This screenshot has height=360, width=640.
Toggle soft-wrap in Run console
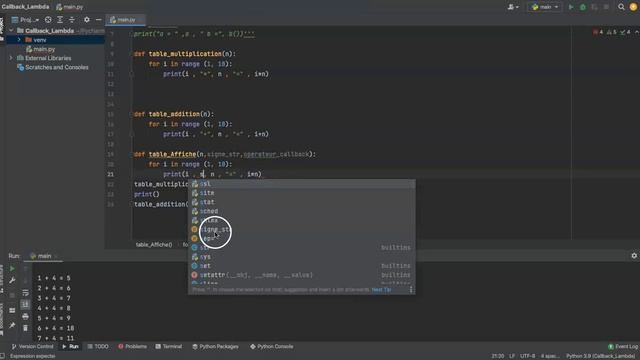click(x=25, y=293)
